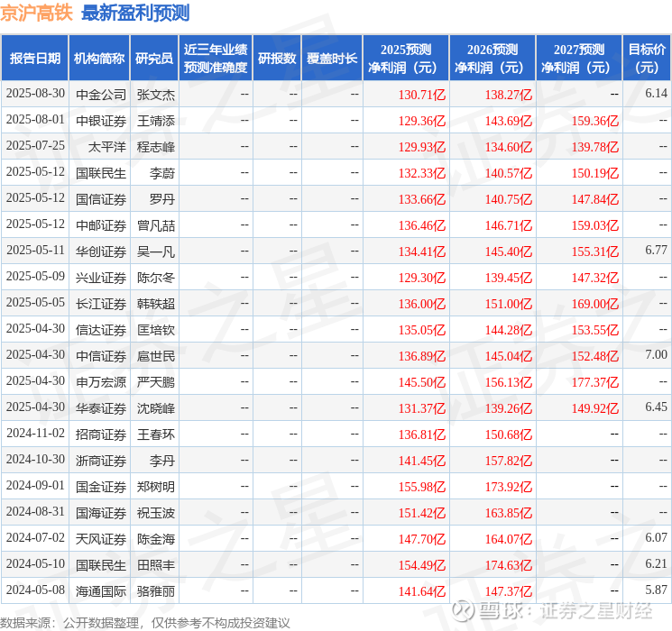This screenshot has width=672, height=631.
Task: Click analyst name 祝玉波
Action: coord(155,513)
